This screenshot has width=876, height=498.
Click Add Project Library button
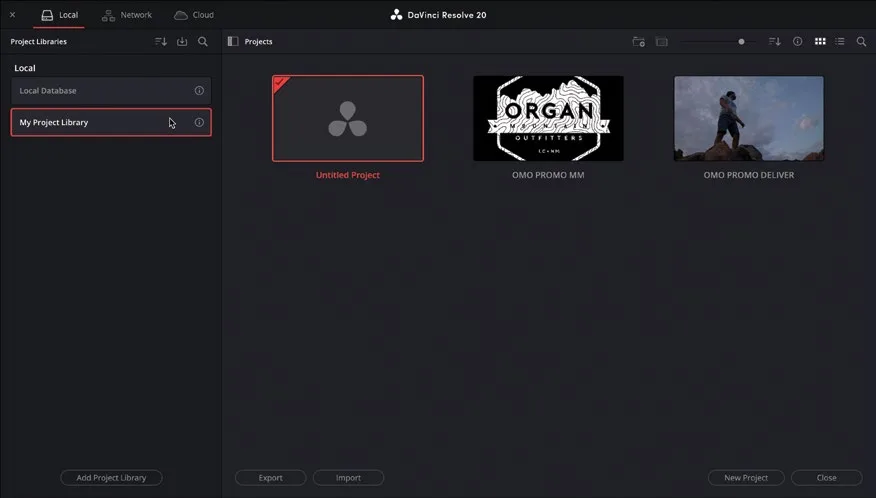pos(111,478)
